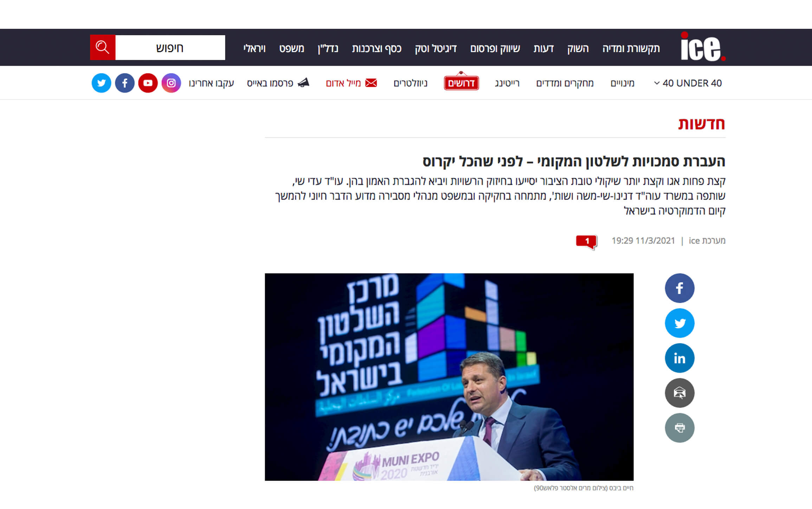This screenshot has height=509, width=812.
Task: Click the red דרושים button
Action: coord(461,83)
